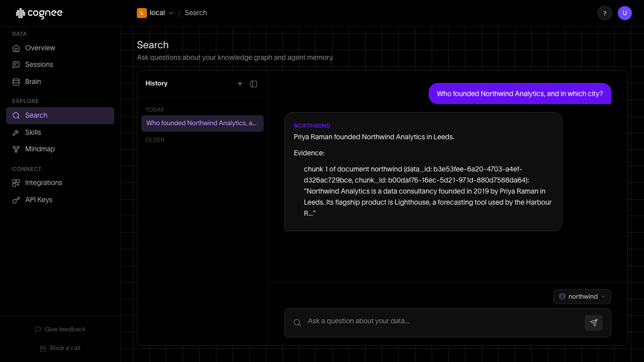Select Search in the sidebar
Image resolution: width=644 pixels, height=362 pixels.
(60, 116)
